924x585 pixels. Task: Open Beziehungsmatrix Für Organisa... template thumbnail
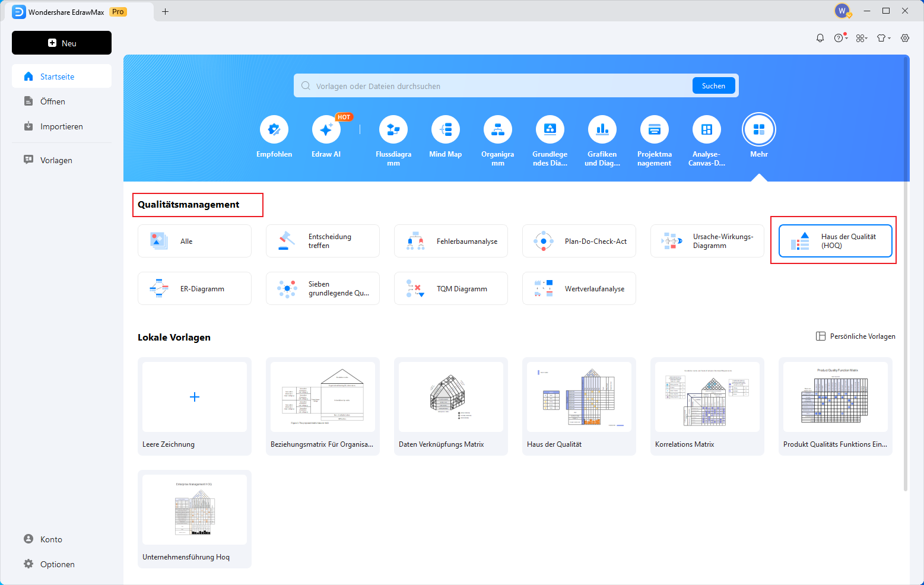click(x=323, y=406)
